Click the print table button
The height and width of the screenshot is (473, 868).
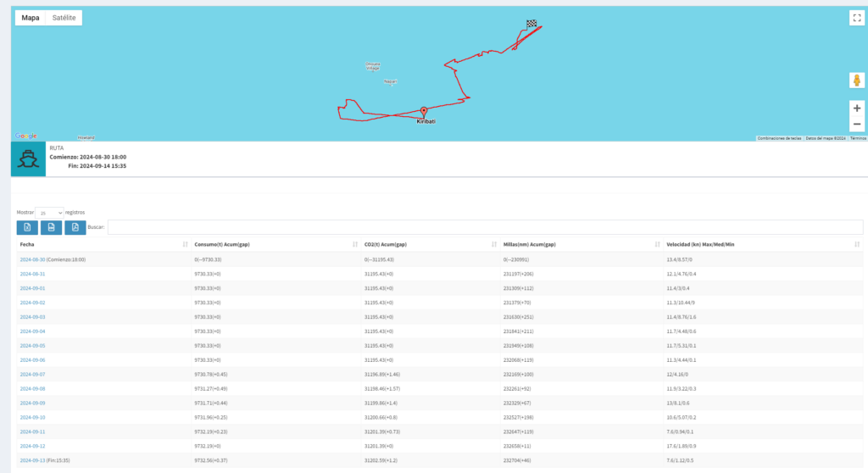[51, 227]
